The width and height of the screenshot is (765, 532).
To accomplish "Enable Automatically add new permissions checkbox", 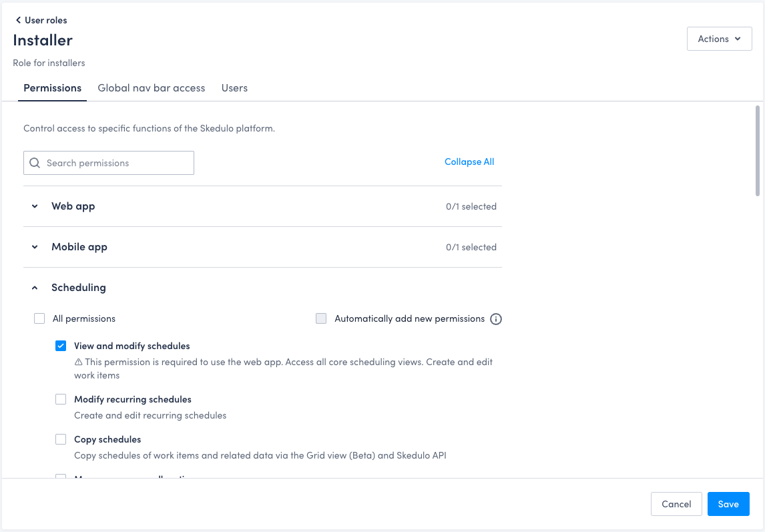I will tap(321, 319).
